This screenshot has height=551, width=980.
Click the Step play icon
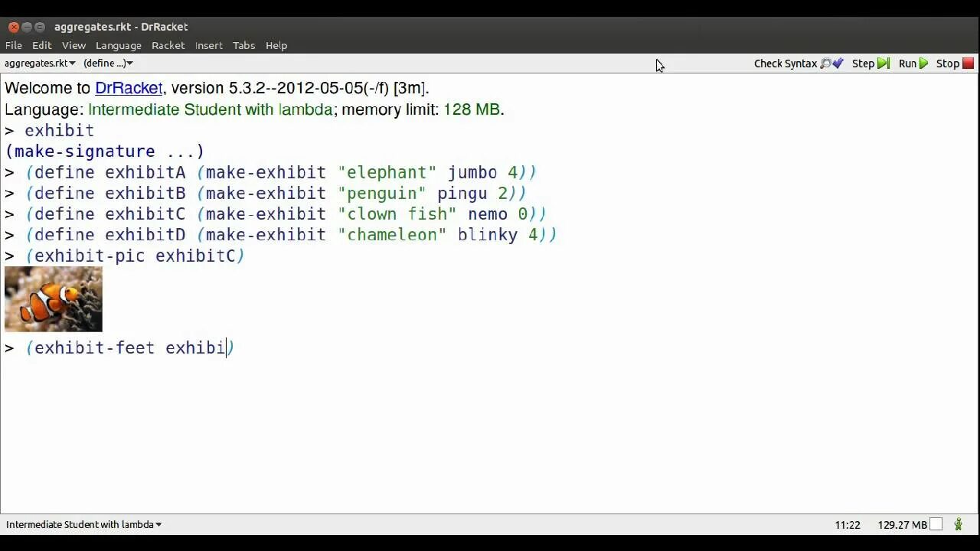click(884, 64)
